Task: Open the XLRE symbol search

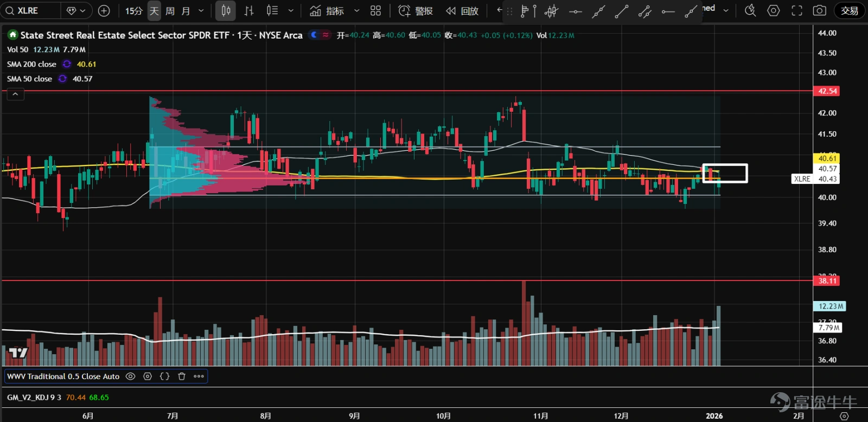Action: (30, 10)
